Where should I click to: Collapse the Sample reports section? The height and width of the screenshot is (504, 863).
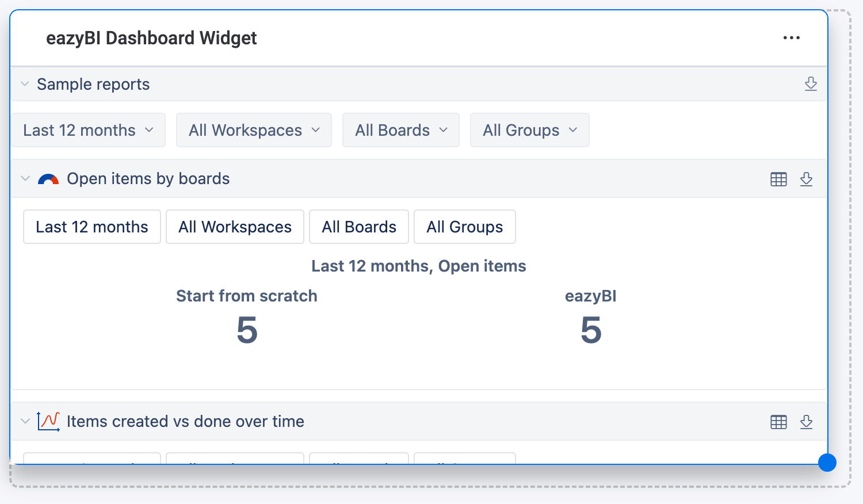point(25,84)
